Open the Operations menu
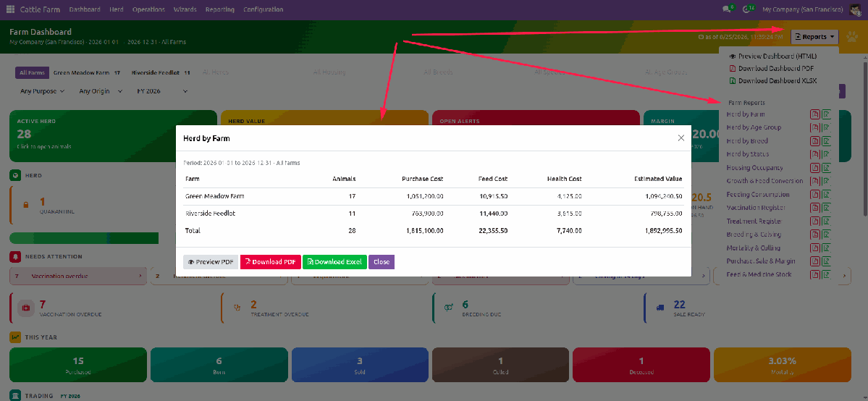868x401 pixels. (148, 9)
